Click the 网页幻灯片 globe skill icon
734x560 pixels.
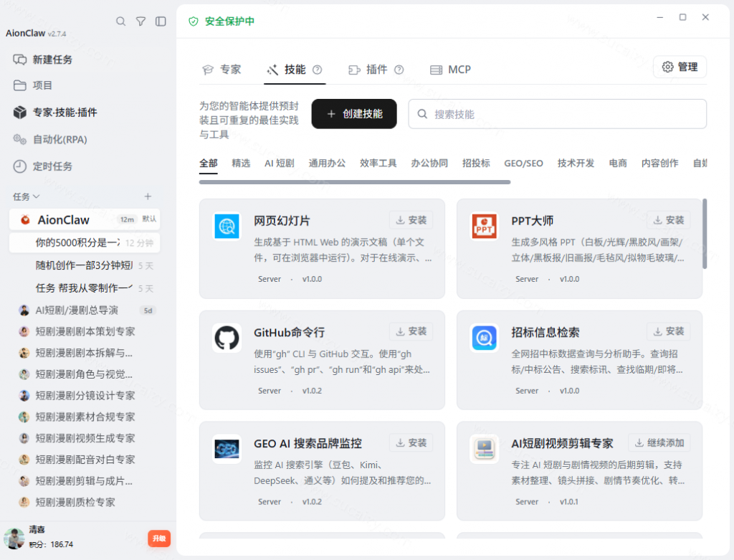click(227, 226)
